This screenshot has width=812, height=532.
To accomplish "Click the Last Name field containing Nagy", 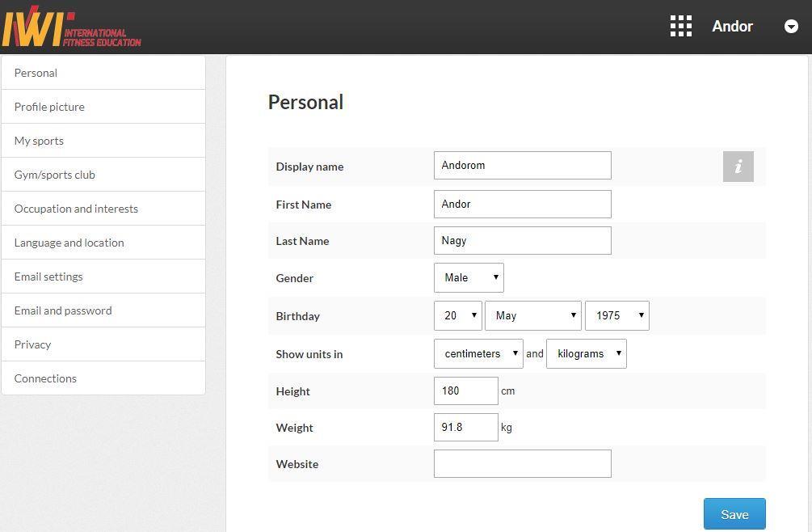I will (x=523, y=240).
